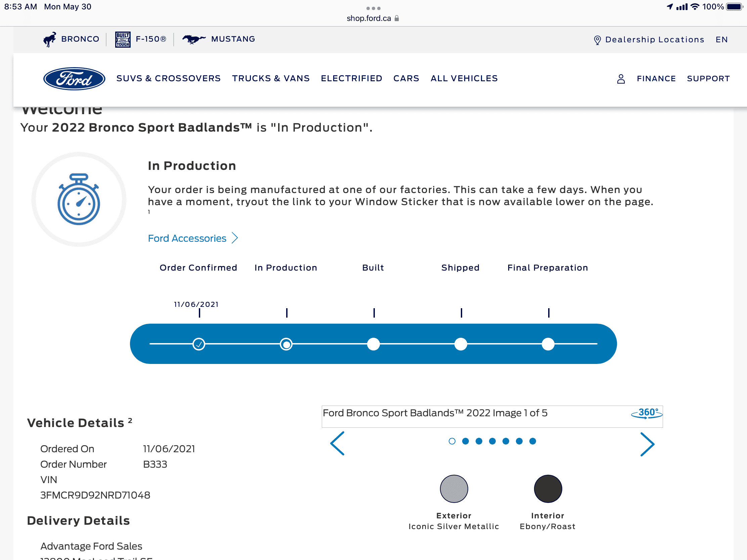Click the Built step progress marker
Image resolution: width=747 pixels, height=560 pixels.
click(x=373, y=344)
